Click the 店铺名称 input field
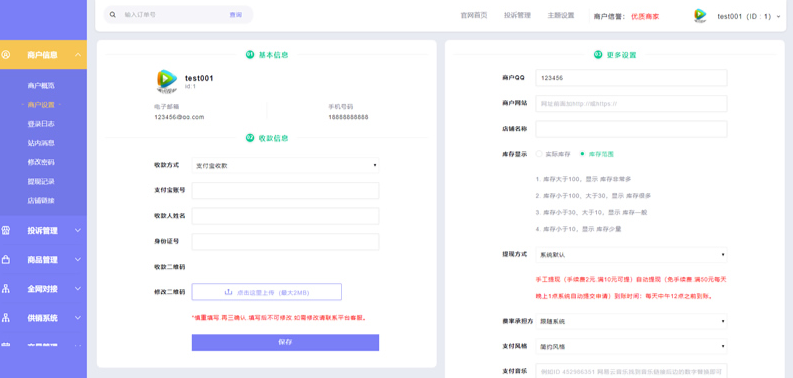Viewport: 793px width, 378px height. tap(631, 129)
